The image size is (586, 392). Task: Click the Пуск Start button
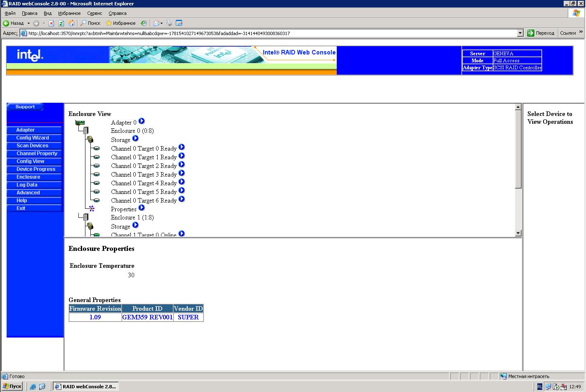[x=12, y=387]
